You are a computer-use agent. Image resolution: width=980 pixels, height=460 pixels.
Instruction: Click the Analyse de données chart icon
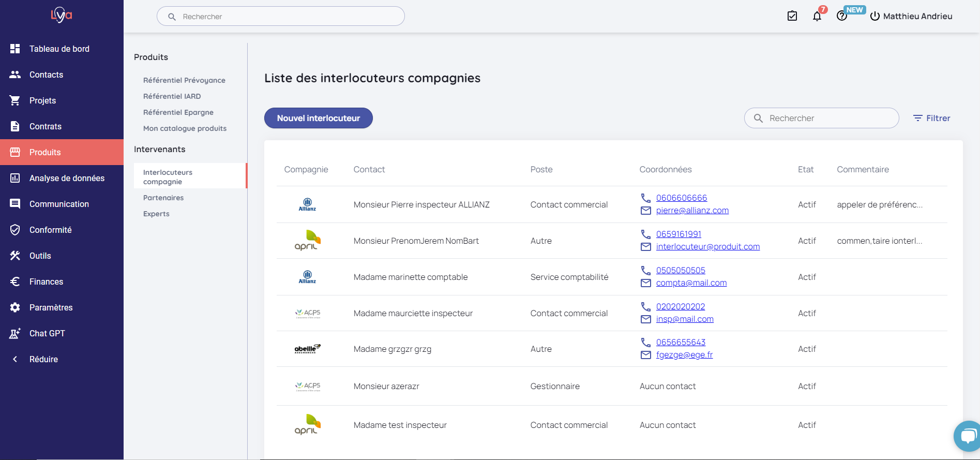click(15, 178)
